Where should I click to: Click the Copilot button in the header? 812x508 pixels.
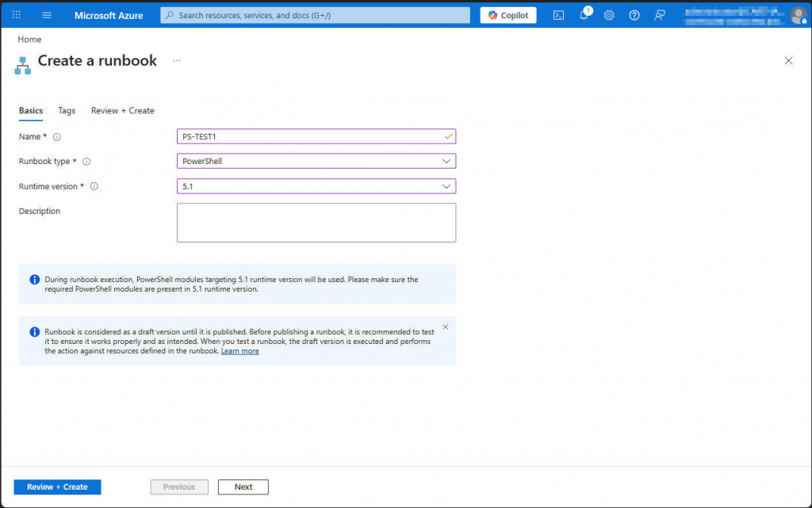pos(507,14)
